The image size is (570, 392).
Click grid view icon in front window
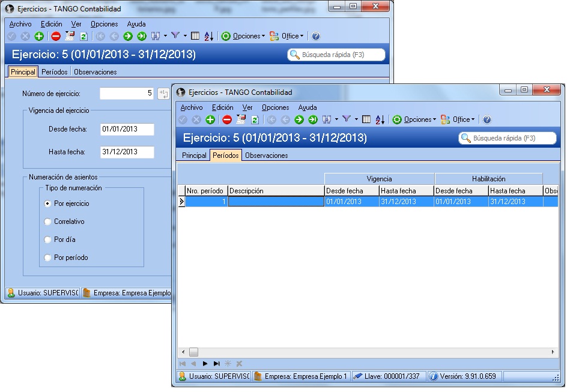[x=366, y=119]
